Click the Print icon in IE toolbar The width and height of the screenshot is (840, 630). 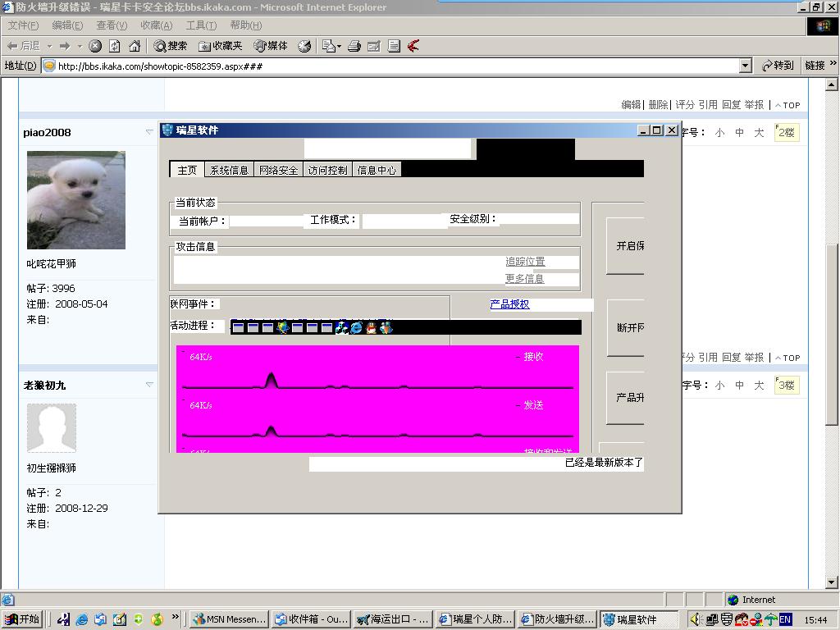tap(354, 46)
